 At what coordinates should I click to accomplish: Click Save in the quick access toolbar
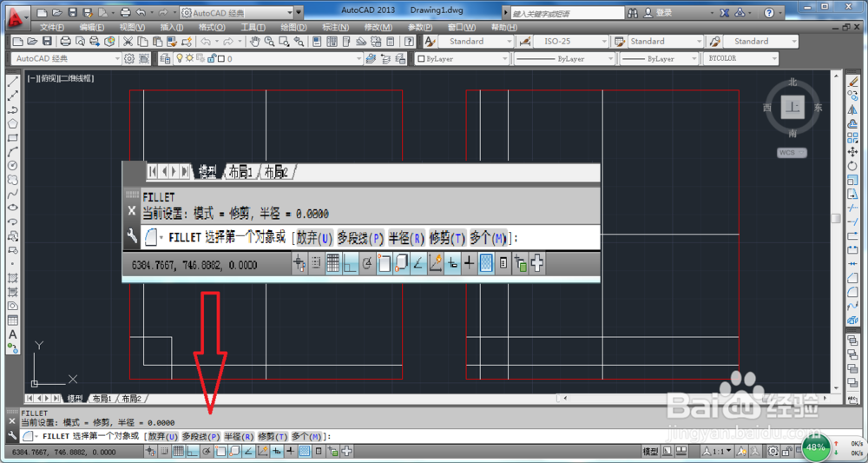tap(72, 12)
